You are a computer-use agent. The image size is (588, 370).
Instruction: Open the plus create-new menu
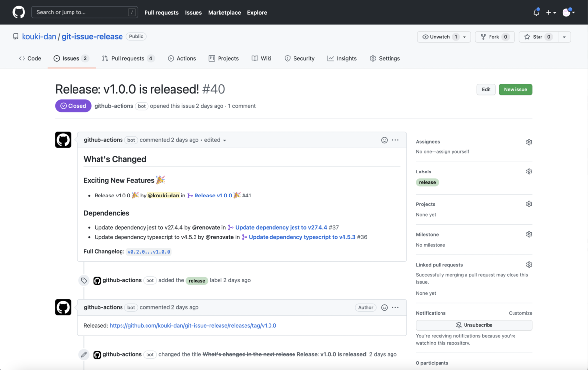(551, 12)
